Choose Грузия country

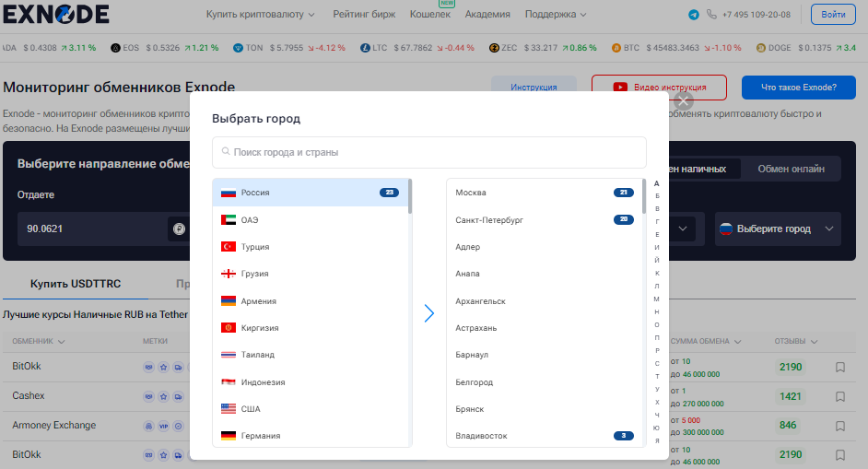click(310, 274)
